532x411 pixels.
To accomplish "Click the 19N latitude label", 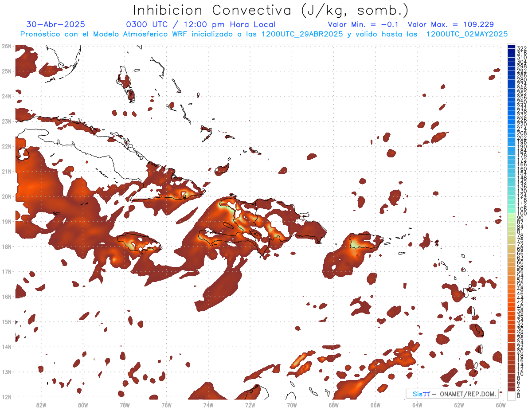I will (x=7, y=221).
